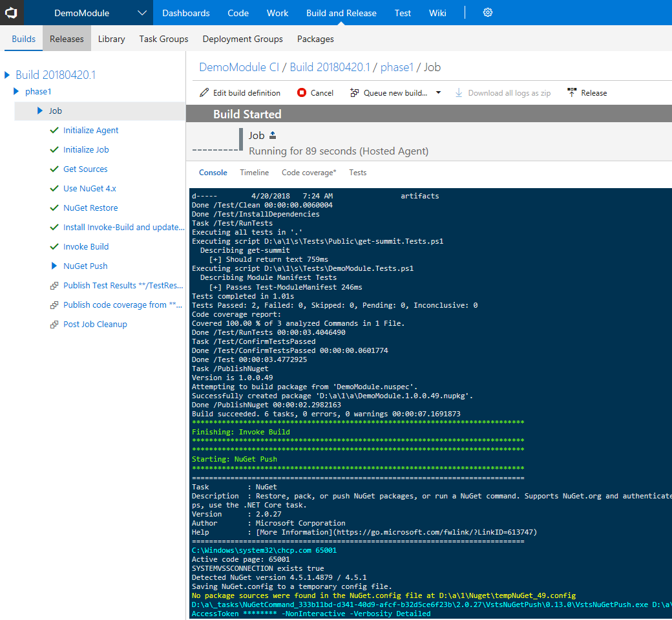Click the Release button
The image size is (672, 620).
pos(587,92)
